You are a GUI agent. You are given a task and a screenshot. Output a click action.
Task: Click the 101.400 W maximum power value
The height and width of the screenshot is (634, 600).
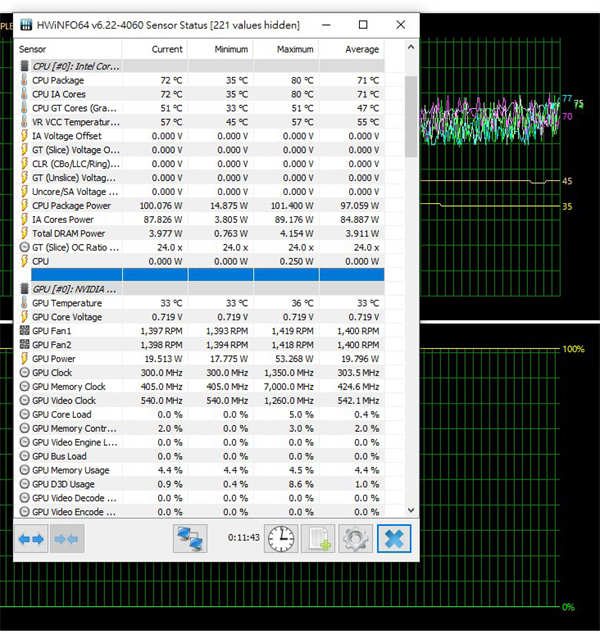(292, 205)
